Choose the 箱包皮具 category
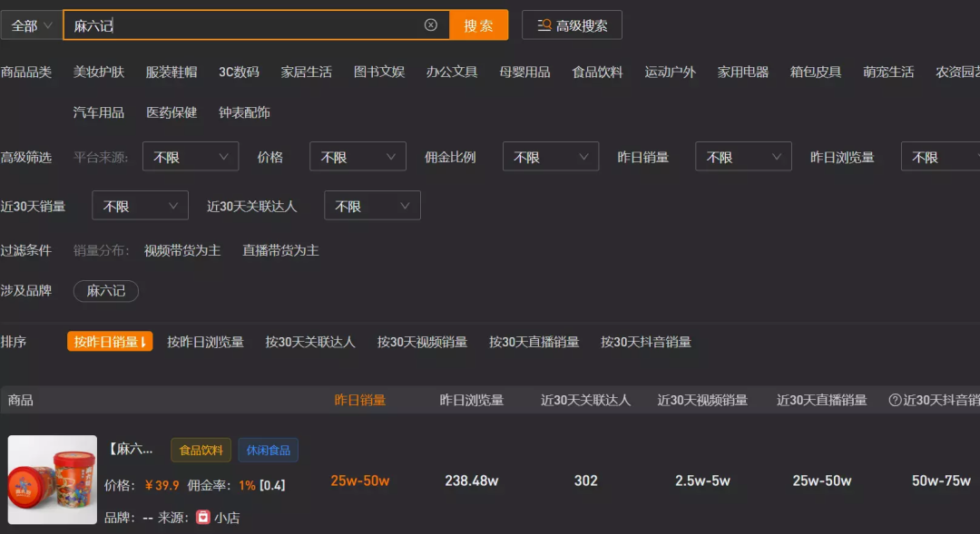 (816, 72)
